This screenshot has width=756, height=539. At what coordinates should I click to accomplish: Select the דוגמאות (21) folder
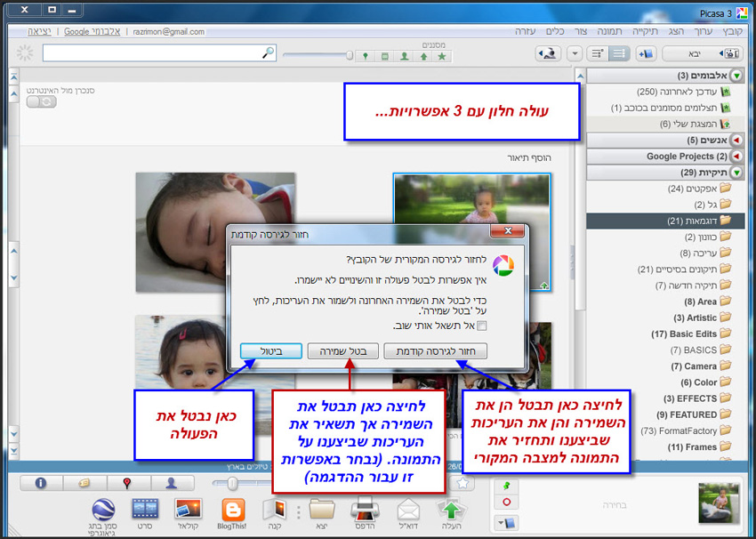coord(665,221)
